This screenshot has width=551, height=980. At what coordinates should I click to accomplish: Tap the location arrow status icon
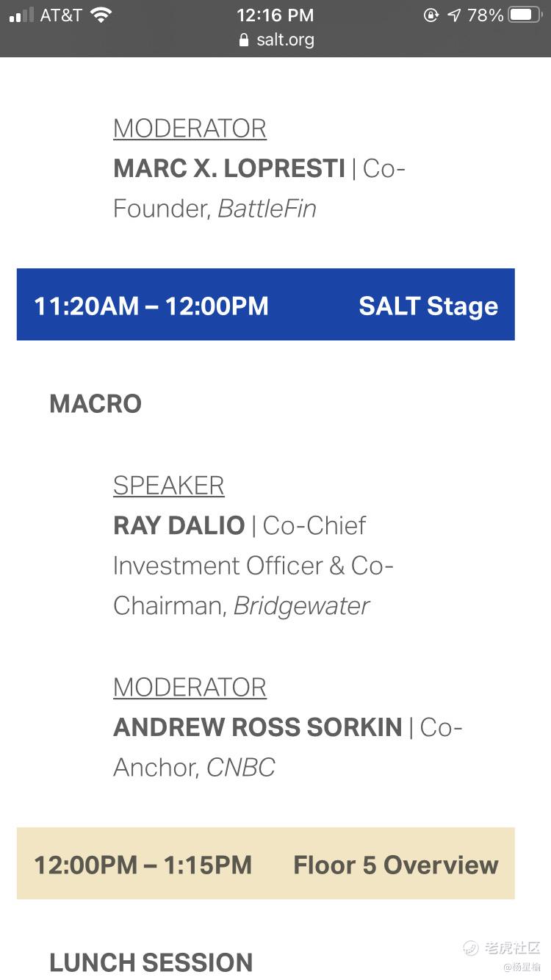point(454,15)
